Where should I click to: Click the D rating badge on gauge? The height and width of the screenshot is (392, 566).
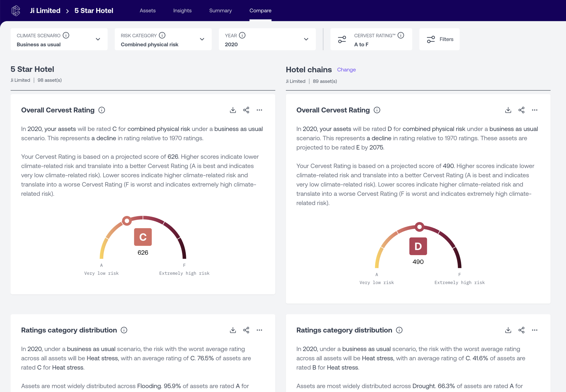click(x=418, y=246)
